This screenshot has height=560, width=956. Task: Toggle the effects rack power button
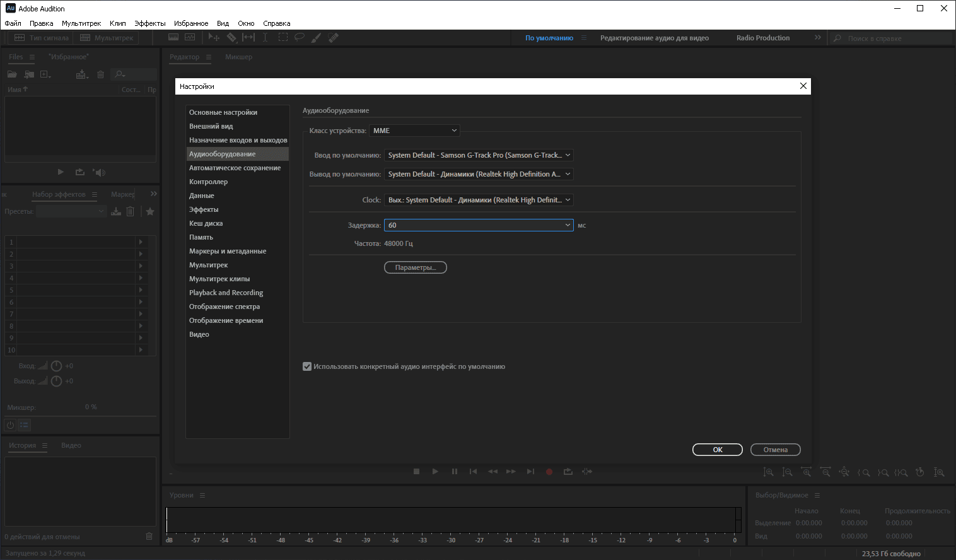click(x=10, y=425)
